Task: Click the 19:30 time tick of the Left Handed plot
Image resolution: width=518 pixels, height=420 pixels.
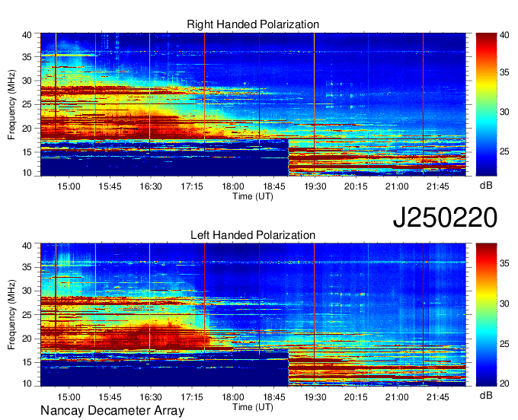Action: 315,397
